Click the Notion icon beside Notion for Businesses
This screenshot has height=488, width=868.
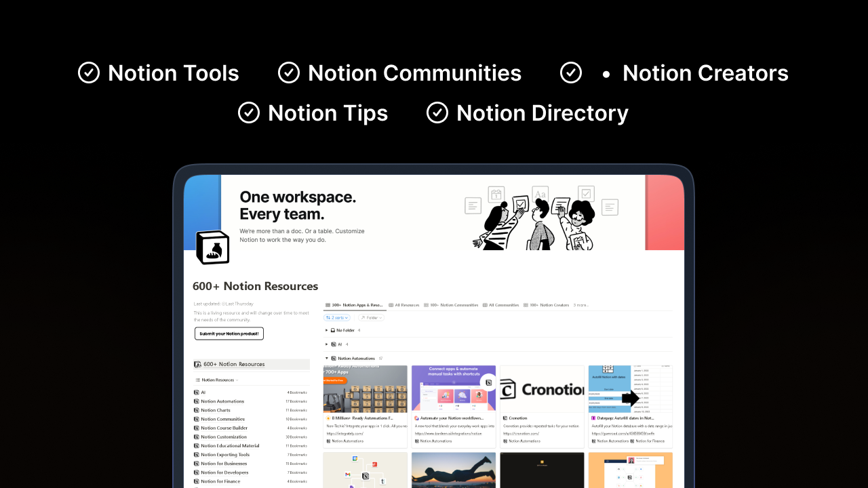point(197,464)
